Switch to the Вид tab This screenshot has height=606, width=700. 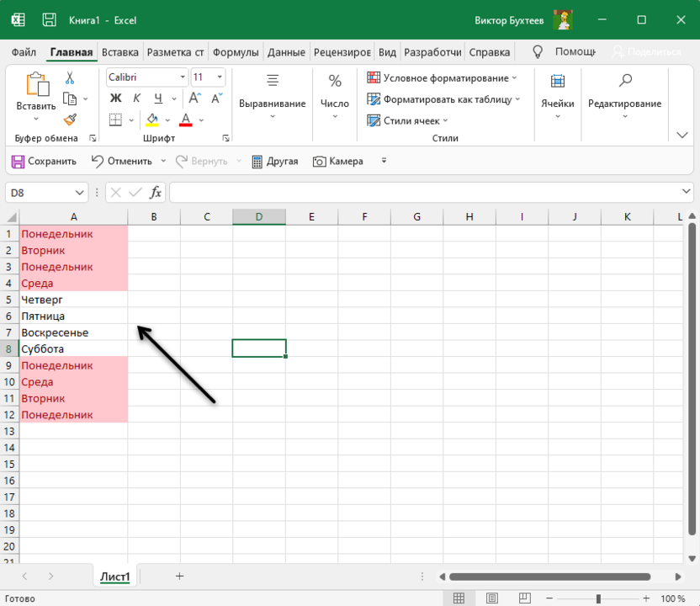[x=387, y=52]
